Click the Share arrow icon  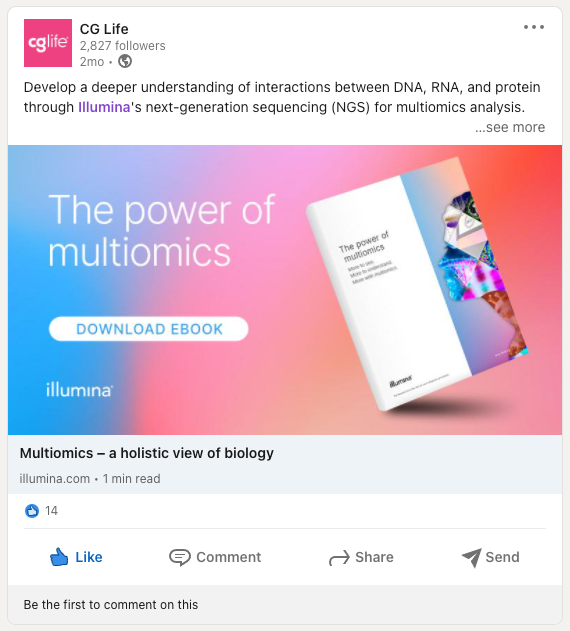tap(339, 558)
